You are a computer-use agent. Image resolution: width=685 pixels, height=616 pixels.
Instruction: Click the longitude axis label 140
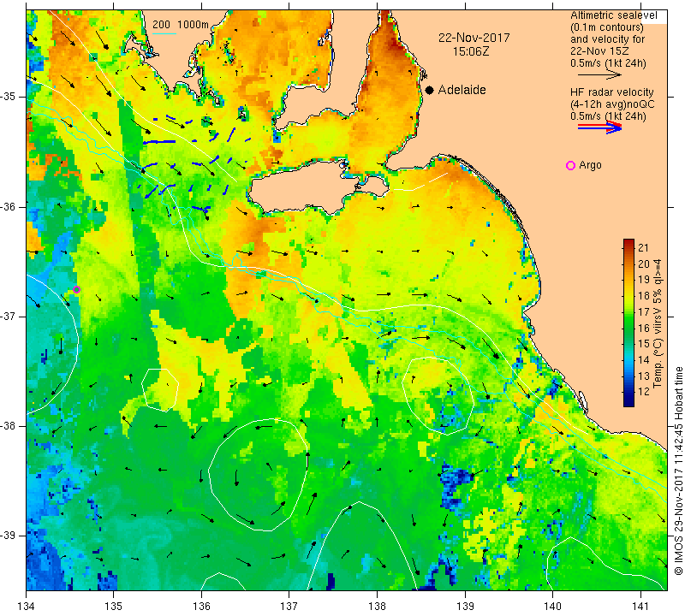(552, 606)
